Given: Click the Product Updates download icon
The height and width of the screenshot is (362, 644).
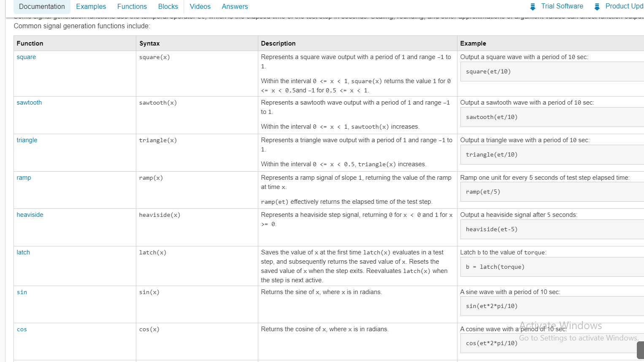Looking at the screenshot, I should pos(597,6).
